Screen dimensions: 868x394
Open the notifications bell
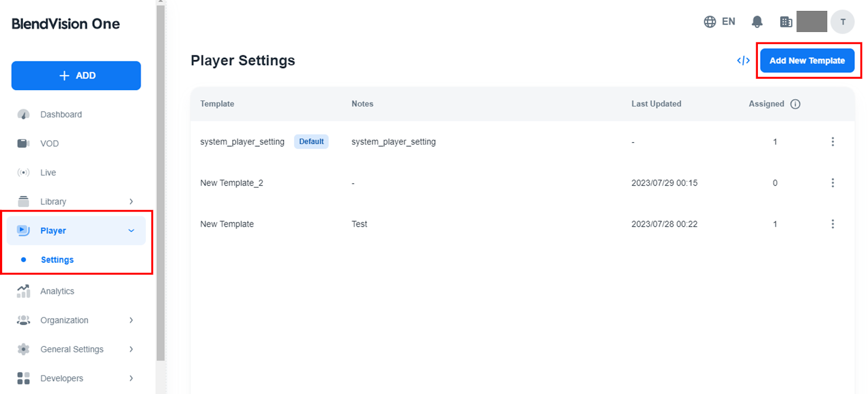(757, 22)
